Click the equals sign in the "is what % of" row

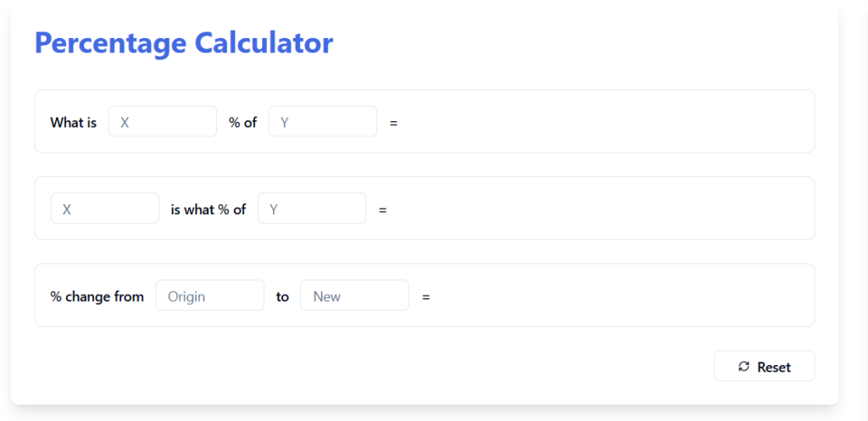click(382, 210)
